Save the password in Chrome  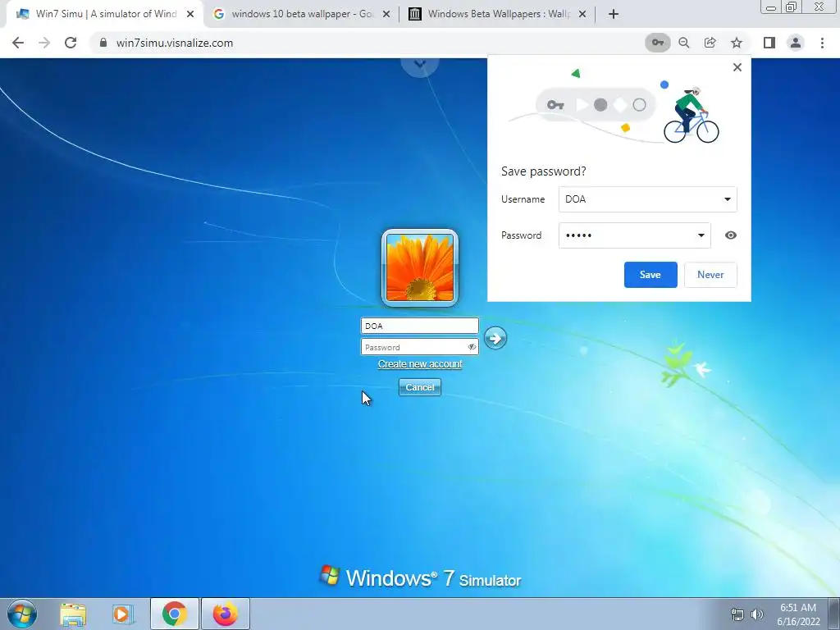tap(651, 275)
